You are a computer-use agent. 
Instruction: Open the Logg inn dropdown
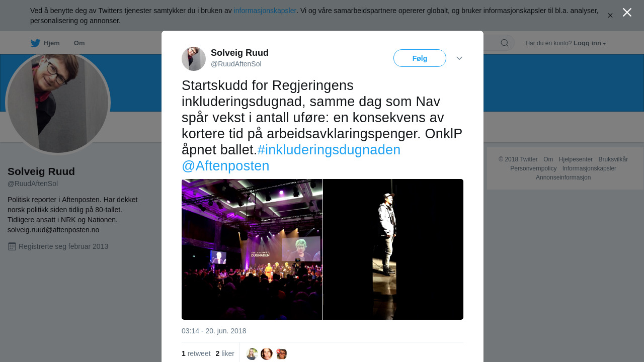[590, 43]
